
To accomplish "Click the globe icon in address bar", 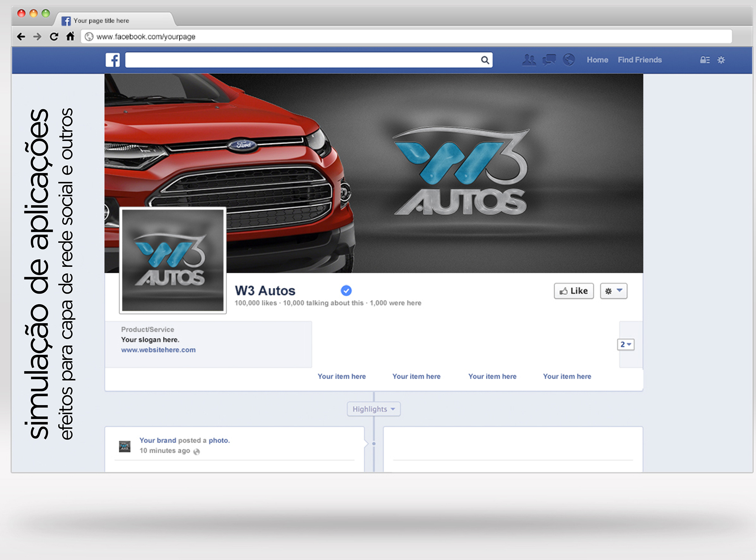I will 89,37.
